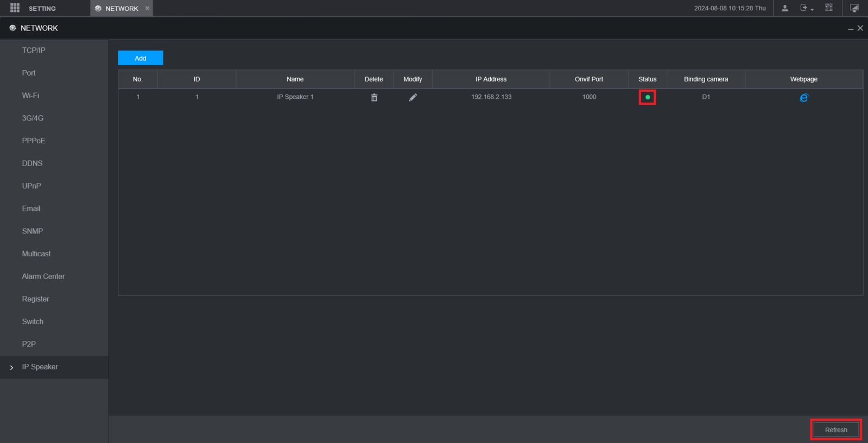The image size is (868, 443).
Task: Open the main menu grid icon
Action: coord(15,8)
